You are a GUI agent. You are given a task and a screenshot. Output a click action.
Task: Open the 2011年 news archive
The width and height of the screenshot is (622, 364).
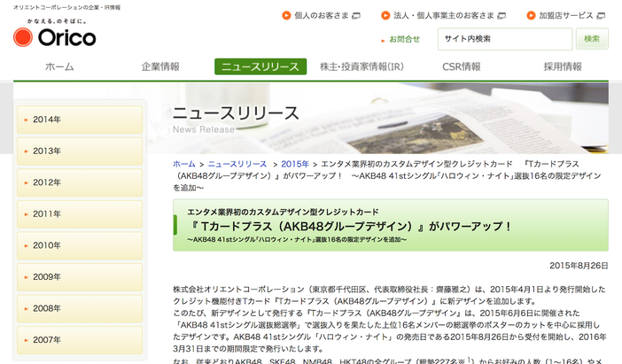80,214
